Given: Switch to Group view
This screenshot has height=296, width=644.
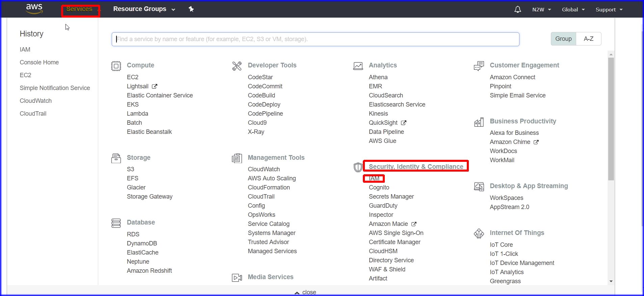Looking at the screenshot, I should 563,39.
